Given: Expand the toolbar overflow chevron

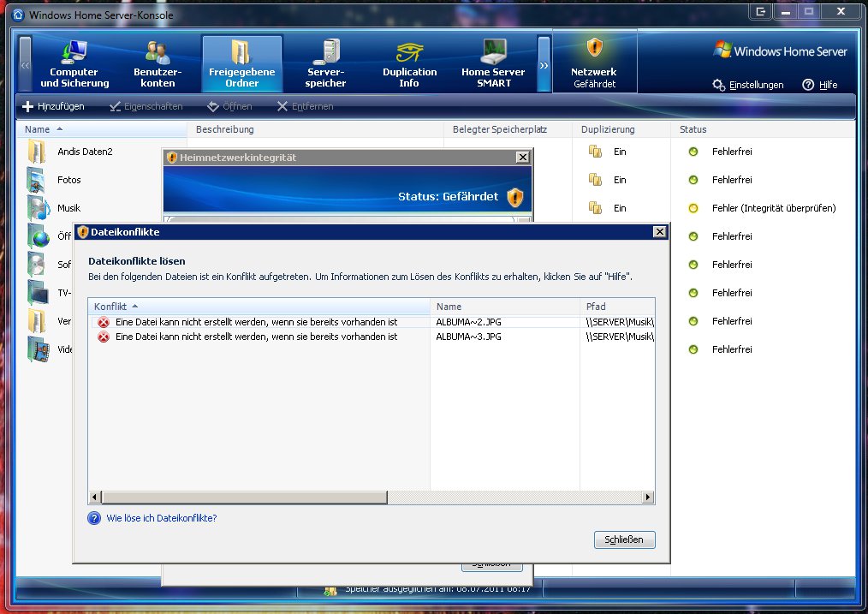Looking at the screenshot, I should pyautogui.click(x=542, y=63).
